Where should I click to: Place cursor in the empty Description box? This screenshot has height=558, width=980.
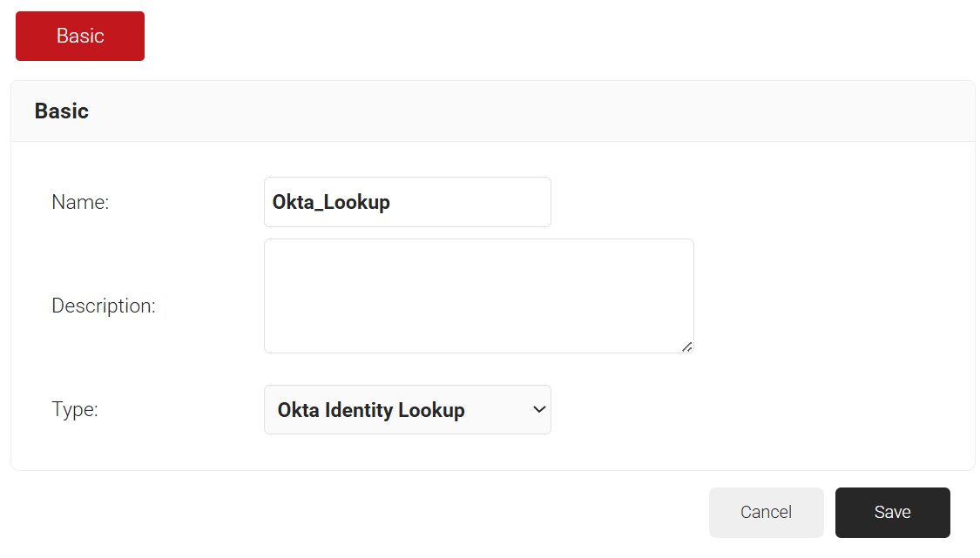click(x=478, y=296)
